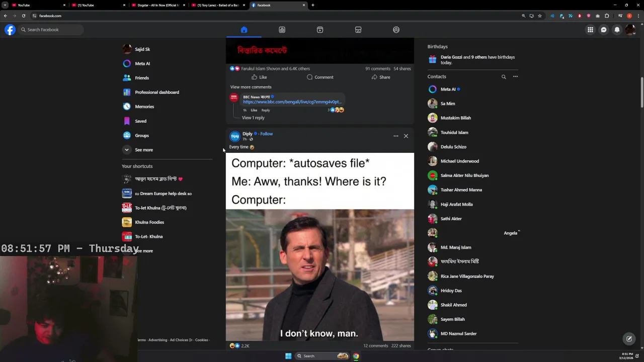Search contacts magnifier icon
644x362 pixels.
[504, 77]
